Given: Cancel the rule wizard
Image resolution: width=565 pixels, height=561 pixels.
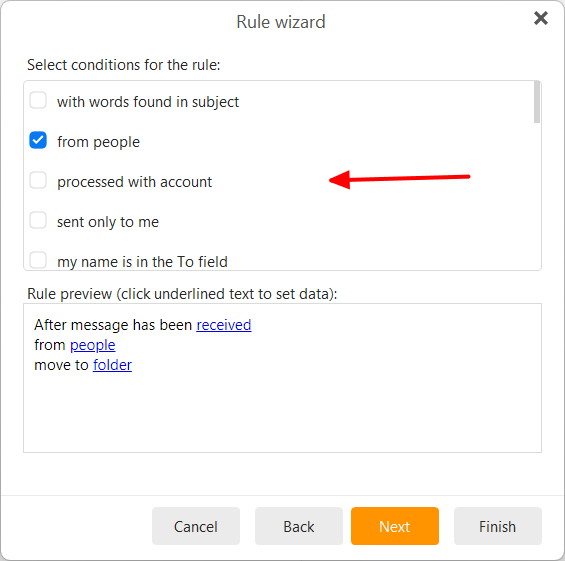Looking at the screenshot, I should click(x=196, y=526).
